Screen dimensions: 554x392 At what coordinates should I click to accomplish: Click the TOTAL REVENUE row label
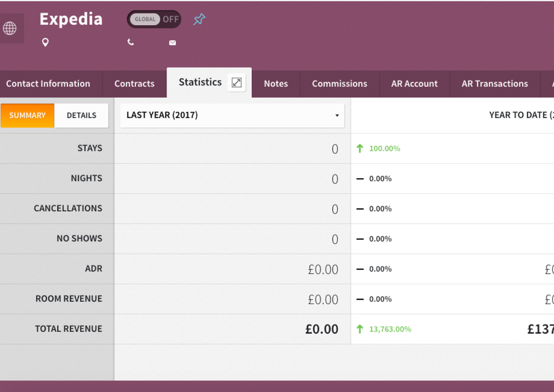pos(69,329)
